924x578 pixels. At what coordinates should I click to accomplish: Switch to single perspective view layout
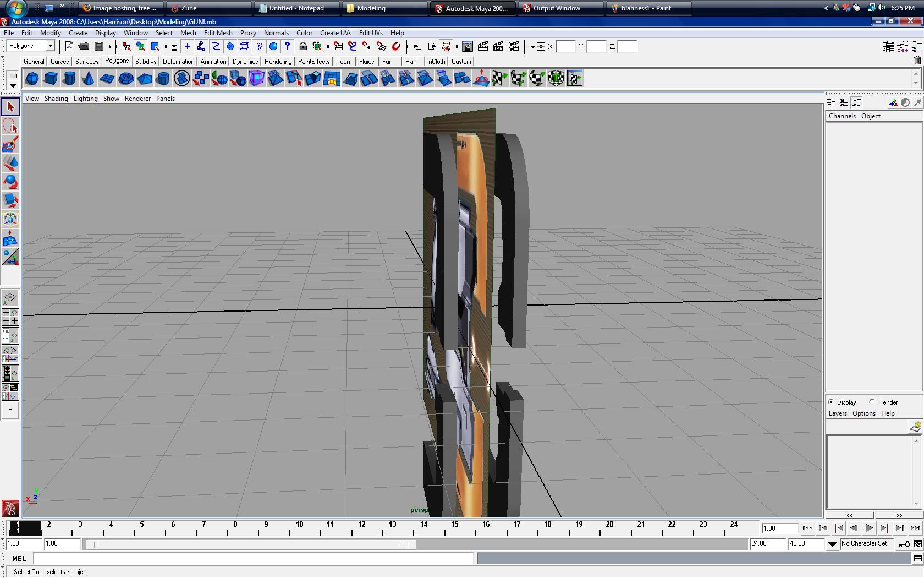point(10,298)
